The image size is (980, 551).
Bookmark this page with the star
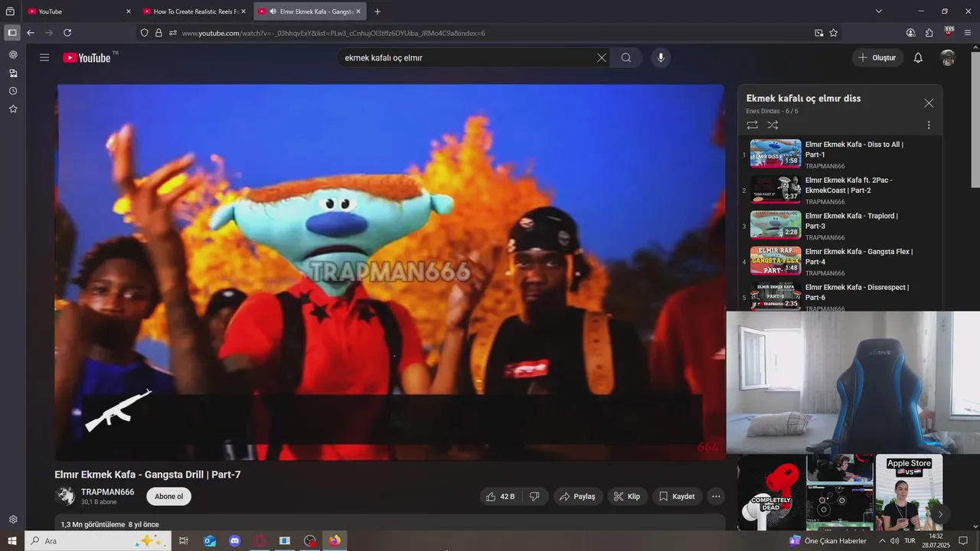pyautogui.click(x=834, y=33)
